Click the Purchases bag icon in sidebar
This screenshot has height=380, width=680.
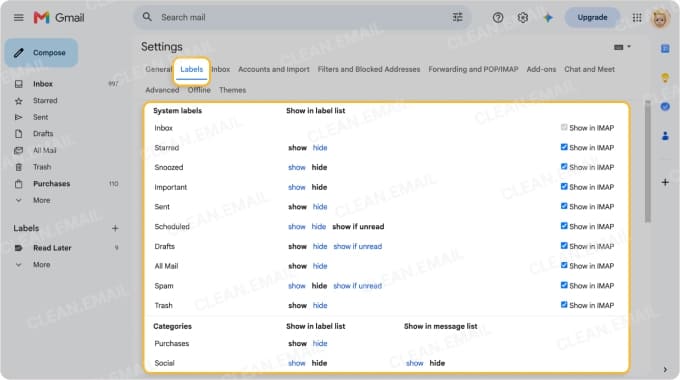pyautogui.click(x=19, y=184)
